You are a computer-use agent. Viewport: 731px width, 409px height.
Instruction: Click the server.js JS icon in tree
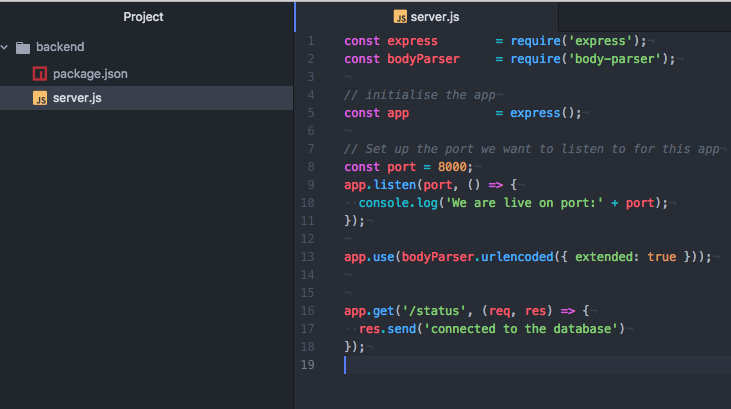point(40,98)
